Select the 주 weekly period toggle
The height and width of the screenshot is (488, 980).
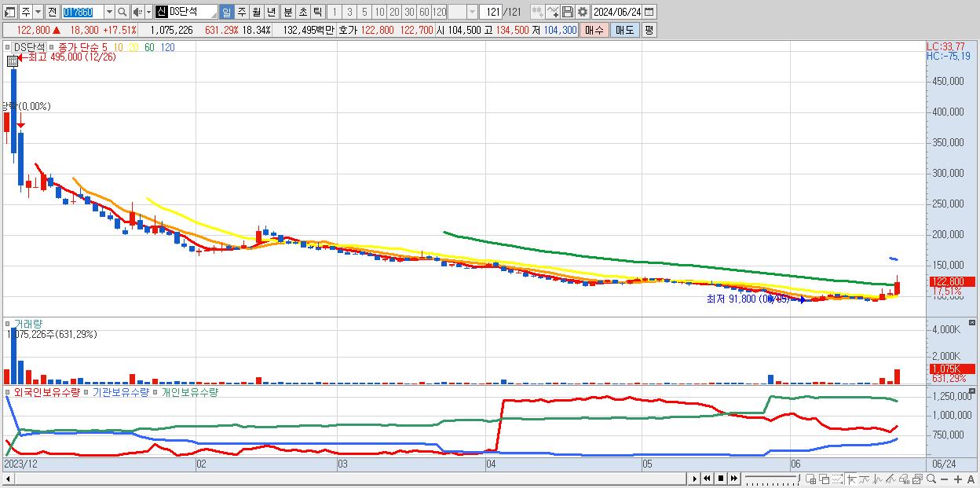click(x=241, y=12)
